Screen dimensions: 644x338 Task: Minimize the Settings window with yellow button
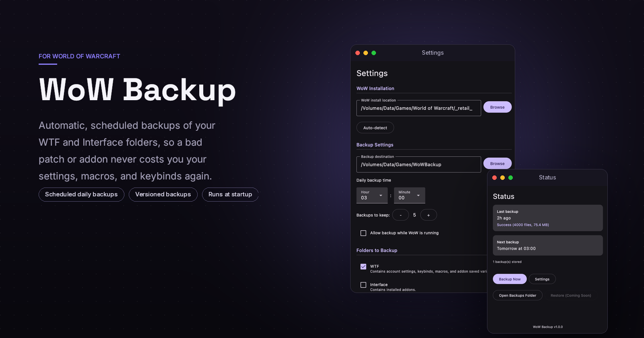(365, 53)
